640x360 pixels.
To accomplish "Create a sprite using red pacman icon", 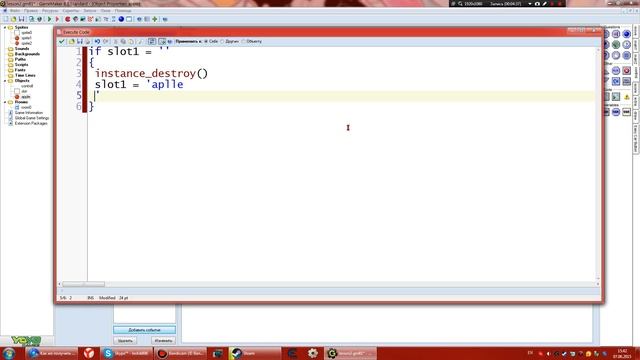I will coord(68,19).
